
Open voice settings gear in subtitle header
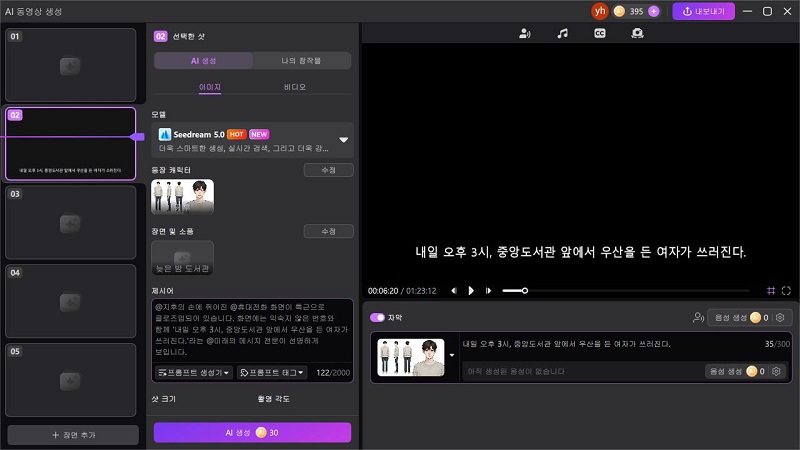(x=780, y=317)
